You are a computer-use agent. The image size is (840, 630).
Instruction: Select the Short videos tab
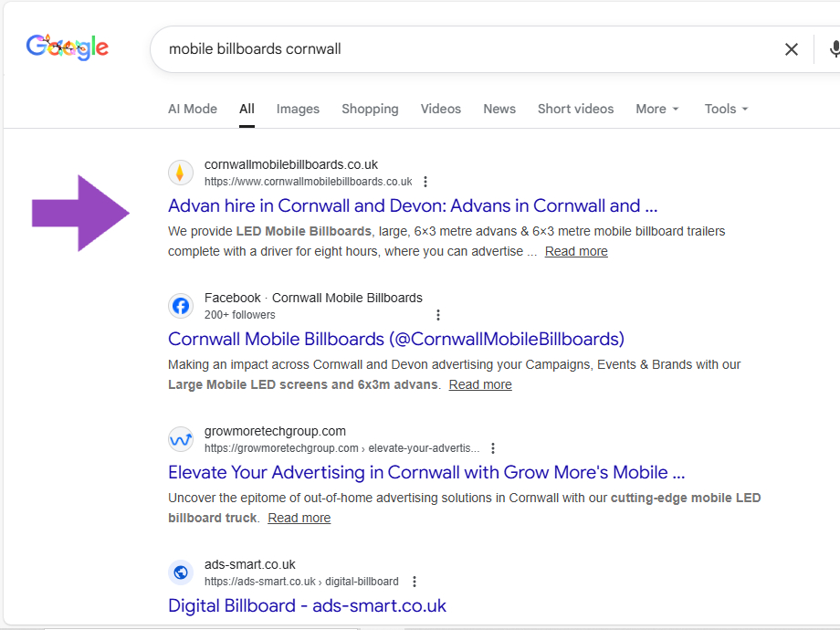coord(575,109)
